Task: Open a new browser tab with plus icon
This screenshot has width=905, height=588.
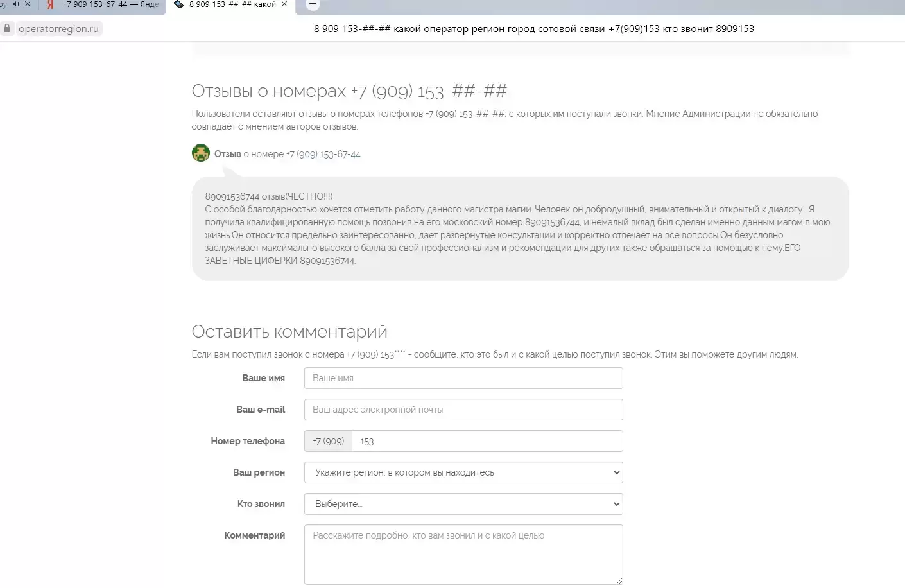Action: [313, 4]
